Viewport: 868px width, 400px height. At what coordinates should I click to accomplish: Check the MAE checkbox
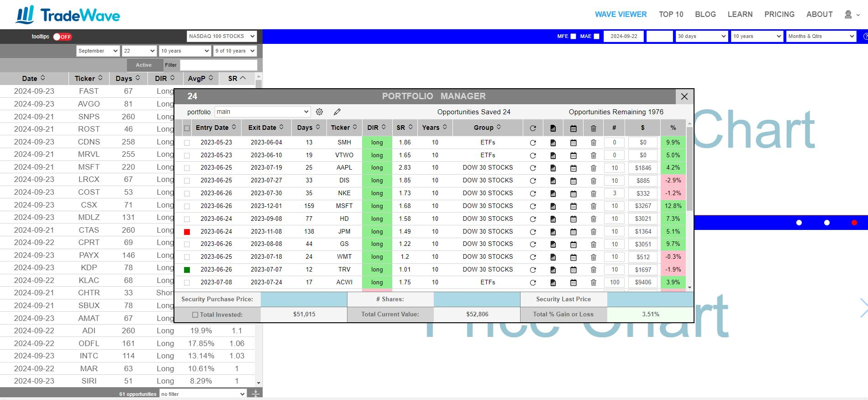point(596,37)
